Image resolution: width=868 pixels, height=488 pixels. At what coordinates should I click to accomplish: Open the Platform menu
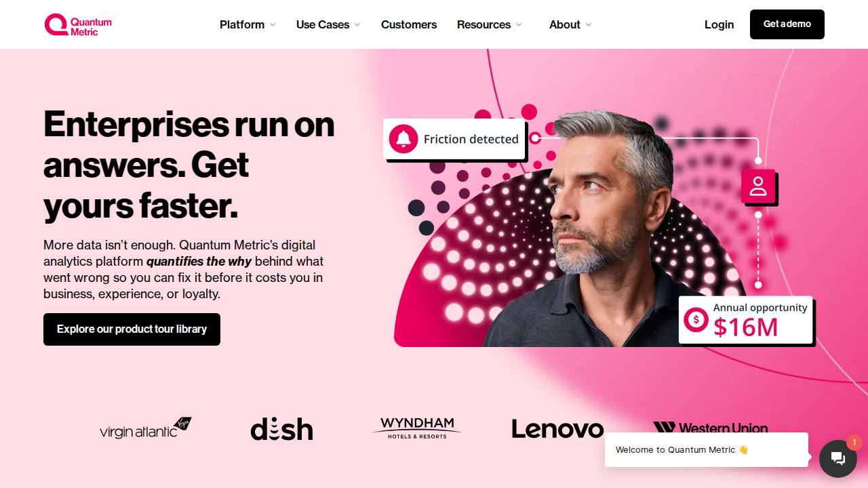[242, 24]
